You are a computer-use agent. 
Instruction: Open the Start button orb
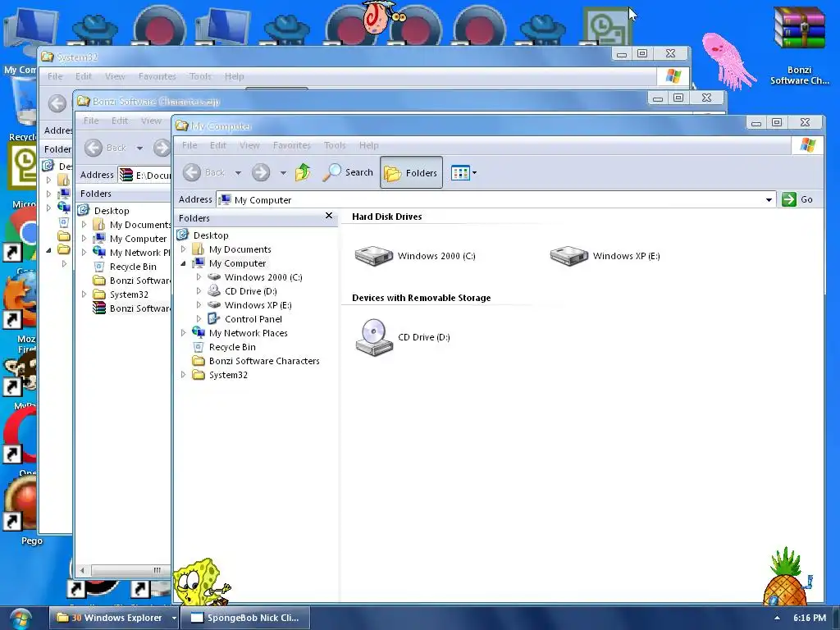point(20,619)
